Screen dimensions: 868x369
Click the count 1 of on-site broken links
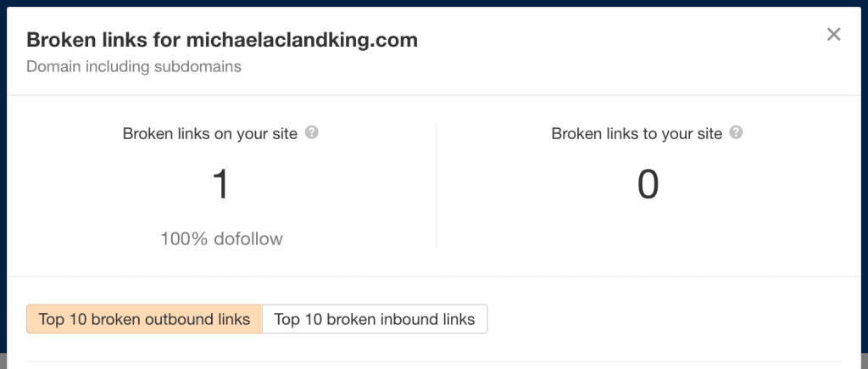[x=221, y=185]
